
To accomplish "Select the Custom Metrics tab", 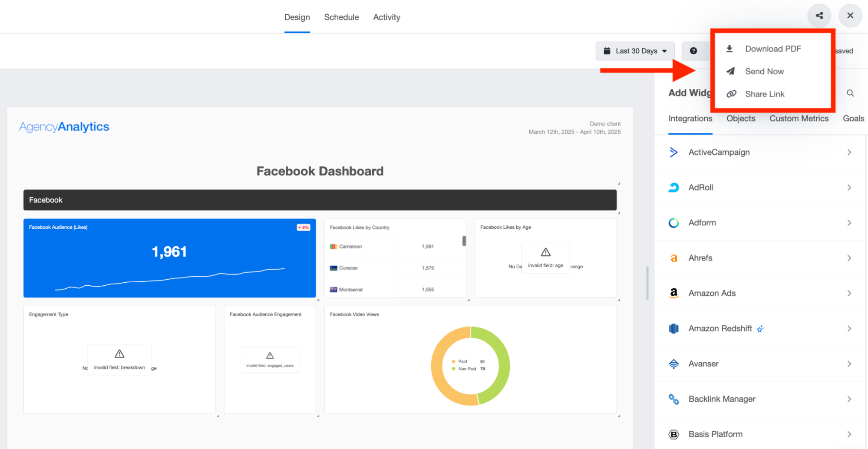I will [799, 119].
